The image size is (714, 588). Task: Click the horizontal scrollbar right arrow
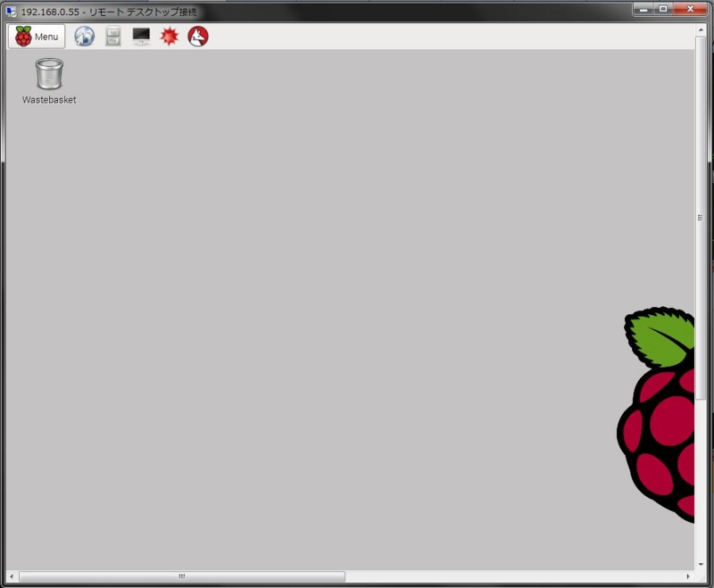coord(688,576)
